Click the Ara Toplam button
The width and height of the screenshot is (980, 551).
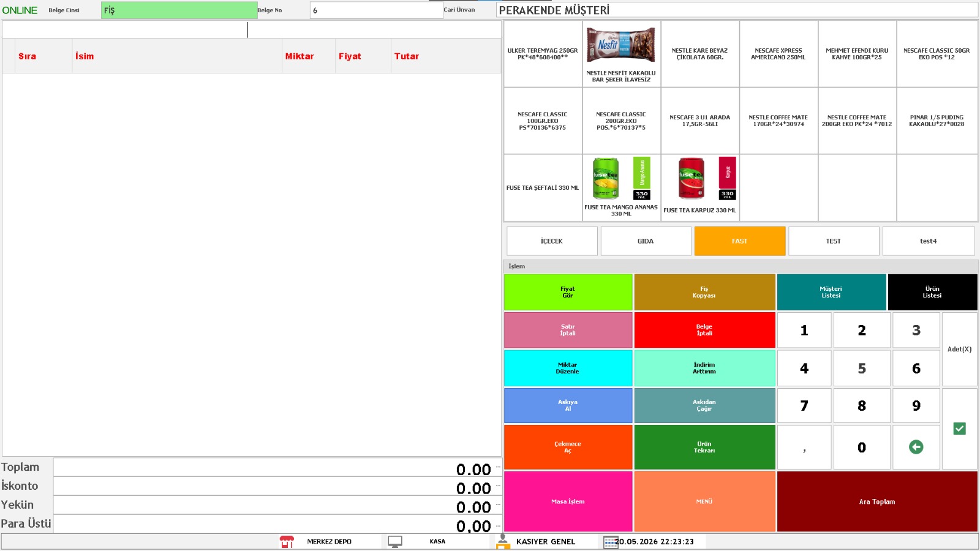point(877,501)
